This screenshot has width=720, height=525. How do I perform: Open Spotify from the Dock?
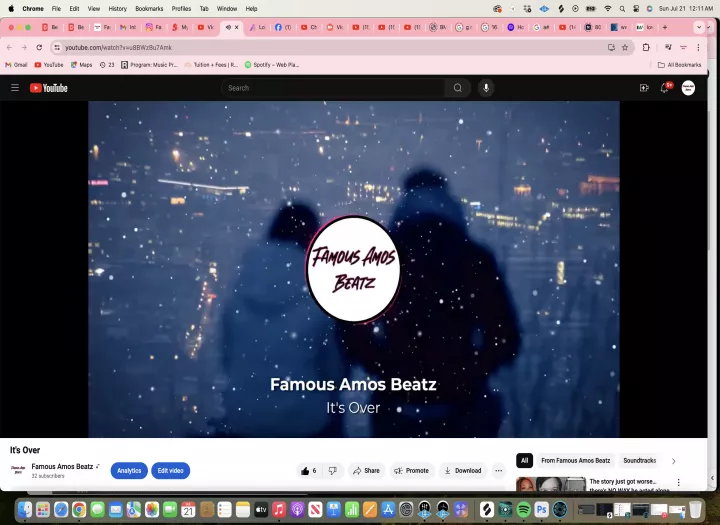523,509
